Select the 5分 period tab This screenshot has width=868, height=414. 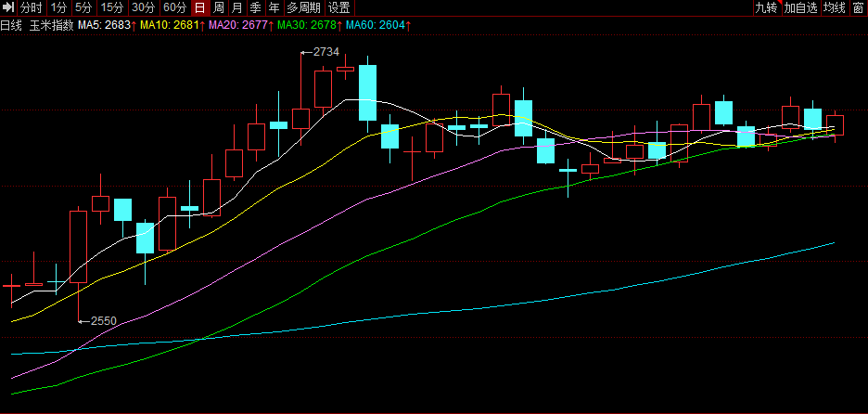coord(84,7)
